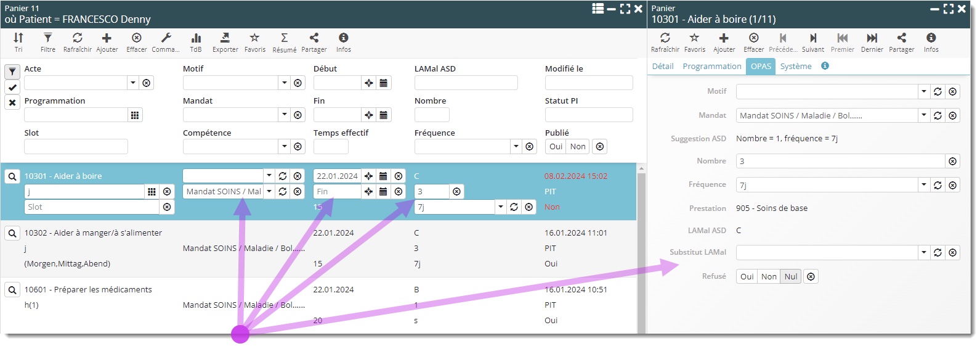Set Refusé to Oui
The height and width of the screenshot is (346, 980).
pos(747,277)
